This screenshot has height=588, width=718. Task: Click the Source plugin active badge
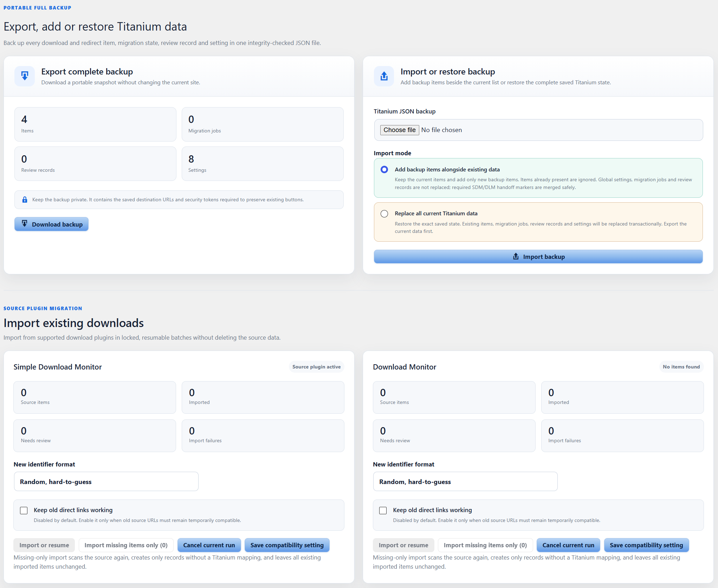coord(317,367)
